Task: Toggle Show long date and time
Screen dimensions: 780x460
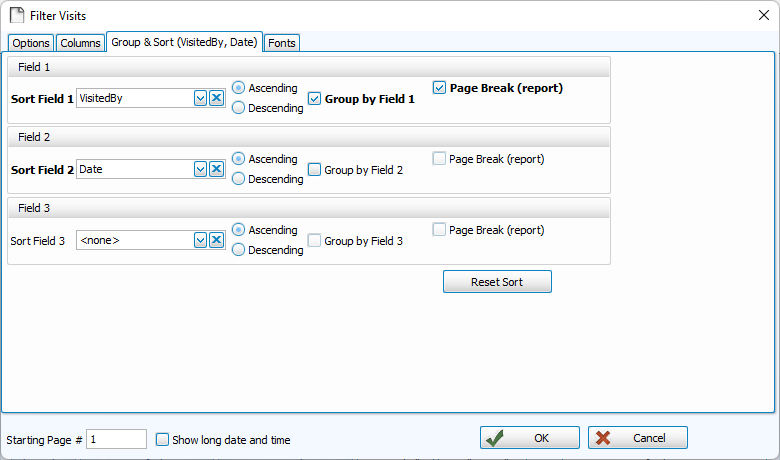Action: [x=163, y=439]
